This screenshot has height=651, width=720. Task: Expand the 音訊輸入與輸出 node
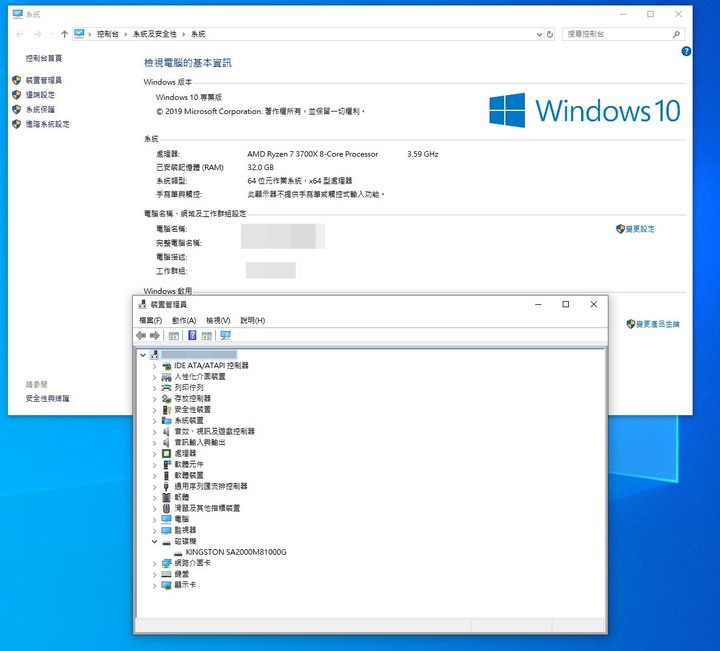click(x=154, y=443)
